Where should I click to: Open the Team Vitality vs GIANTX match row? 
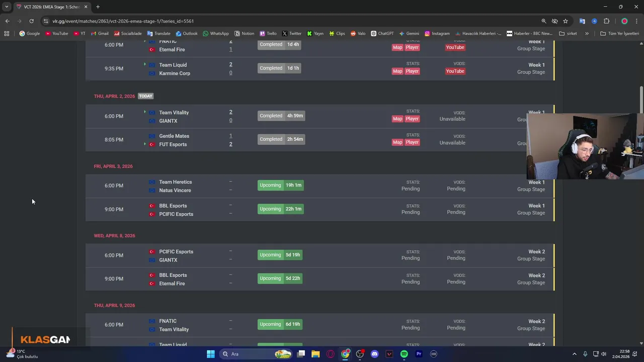[x=320, y=116]
